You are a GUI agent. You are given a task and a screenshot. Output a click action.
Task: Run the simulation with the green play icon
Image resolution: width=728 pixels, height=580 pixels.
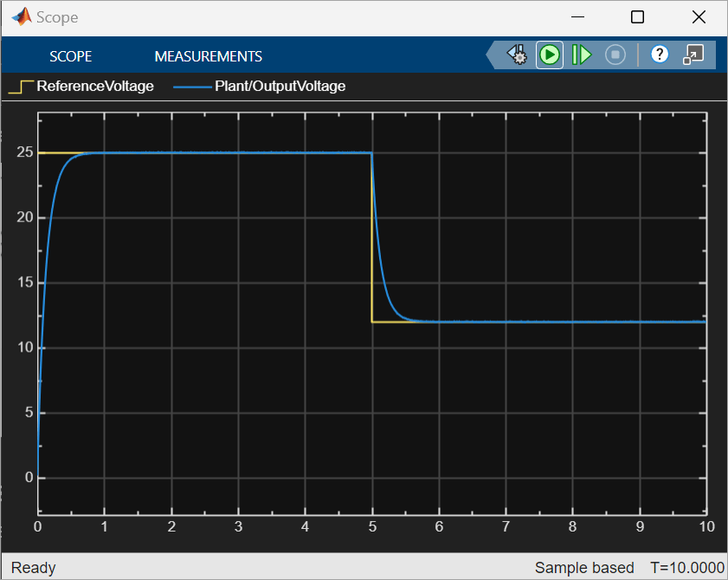[549, 54]
